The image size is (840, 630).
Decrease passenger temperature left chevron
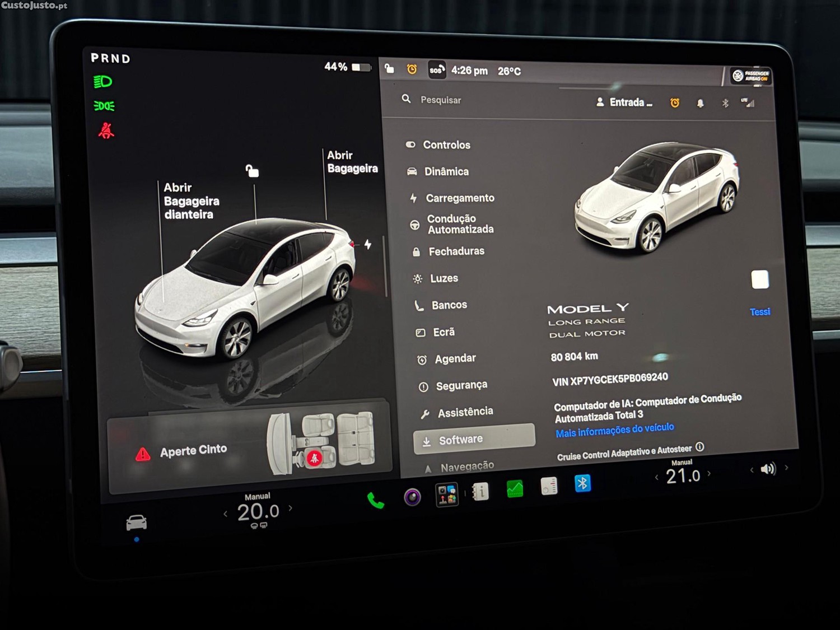(656, 477)
